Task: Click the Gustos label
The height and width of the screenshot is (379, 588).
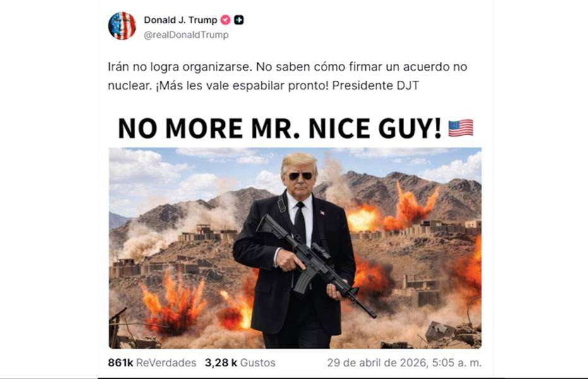Action: tap(258, 363)
